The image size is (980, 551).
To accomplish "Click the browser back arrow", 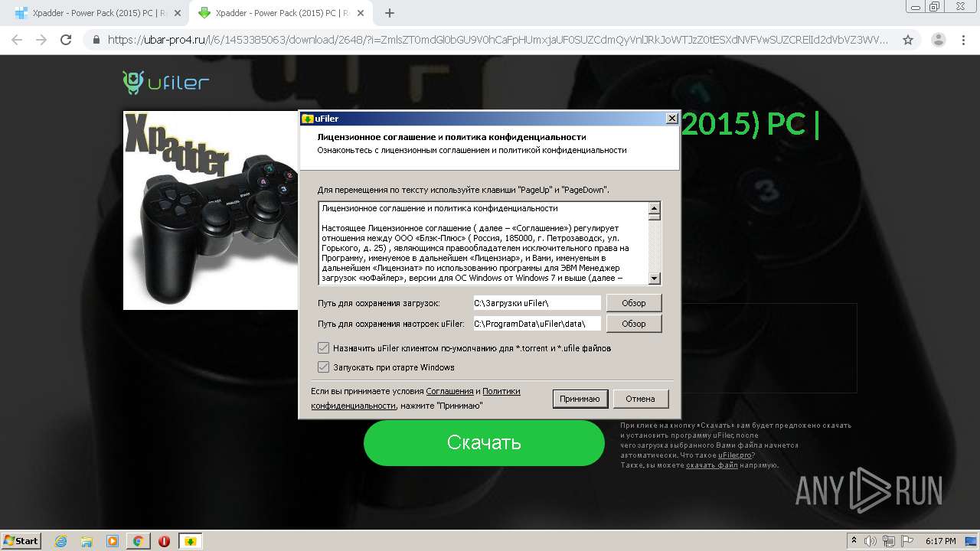I will [17, 40].
